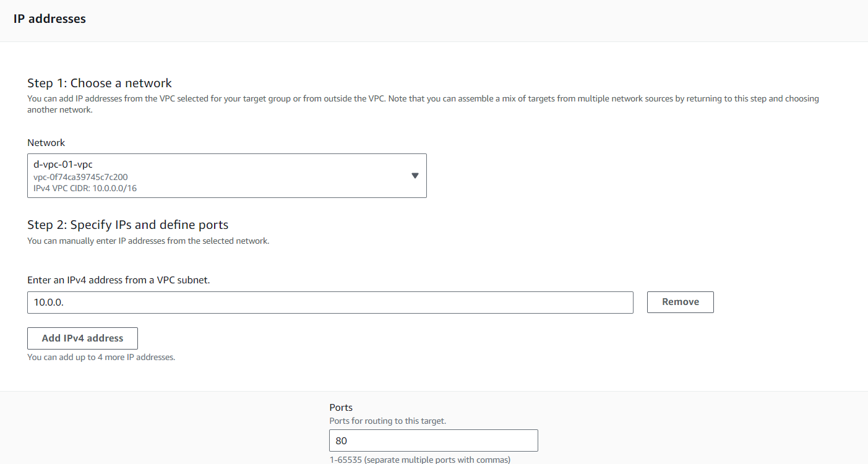Focus the Ports input containing 80
Screen dimensions: 868x464
[x=433, y=440]
